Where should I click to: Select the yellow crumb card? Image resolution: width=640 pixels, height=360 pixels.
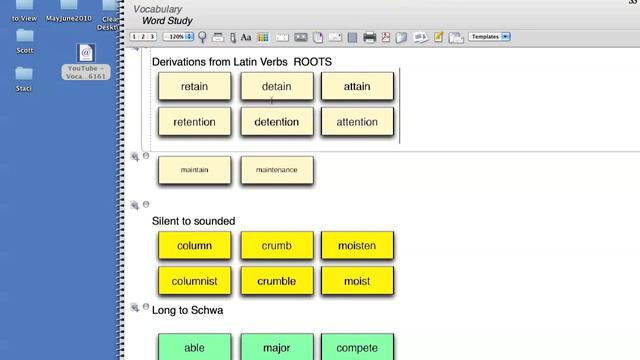277,245
